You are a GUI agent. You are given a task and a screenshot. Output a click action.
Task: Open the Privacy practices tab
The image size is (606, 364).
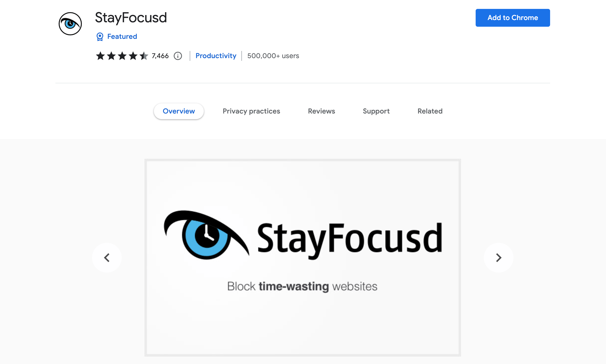pyautogui.click(x=251, y=111)
